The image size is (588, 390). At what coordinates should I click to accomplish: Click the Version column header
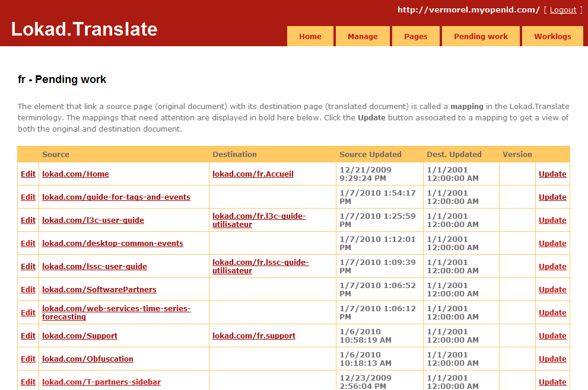[x=517, y=154]
